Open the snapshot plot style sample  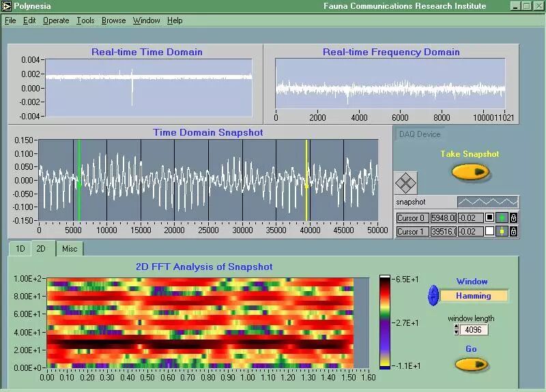tap(488, 202)
